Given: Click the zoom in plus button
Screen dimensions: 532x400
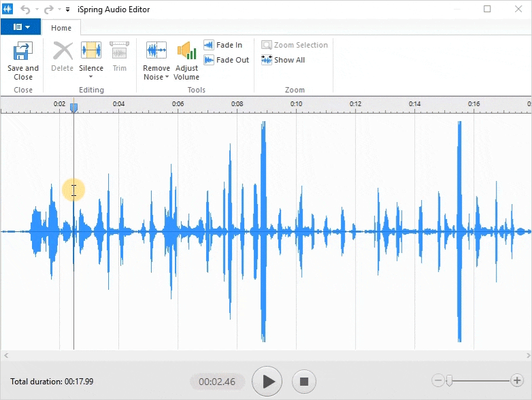Looking at the screenshot, I should [x=517, y=381].
